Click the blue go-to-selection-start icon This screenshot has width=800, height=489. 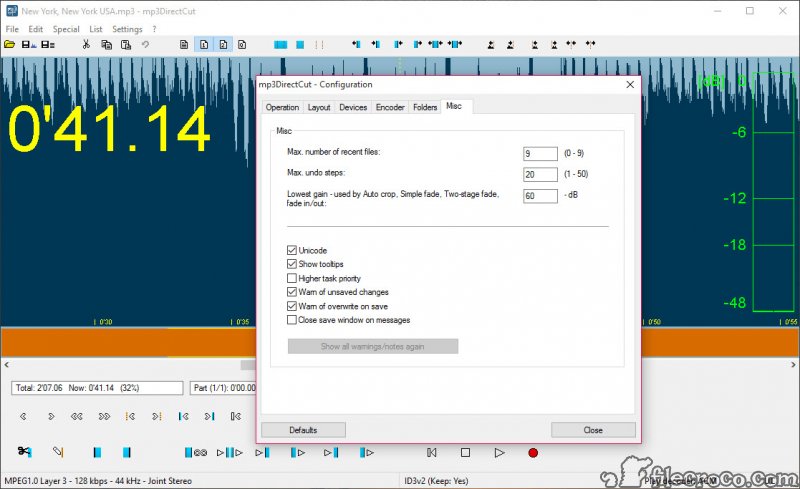pos(184,417)
